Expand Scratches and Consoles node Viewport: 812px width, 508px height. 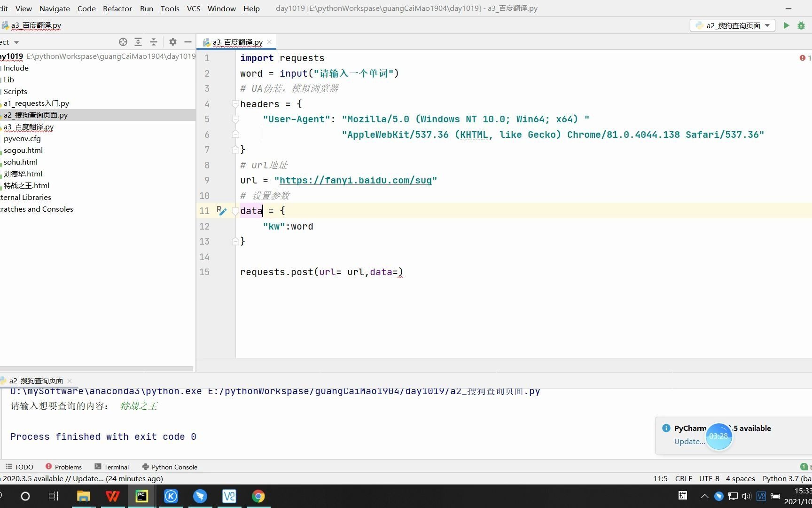(x=37, y=209)
